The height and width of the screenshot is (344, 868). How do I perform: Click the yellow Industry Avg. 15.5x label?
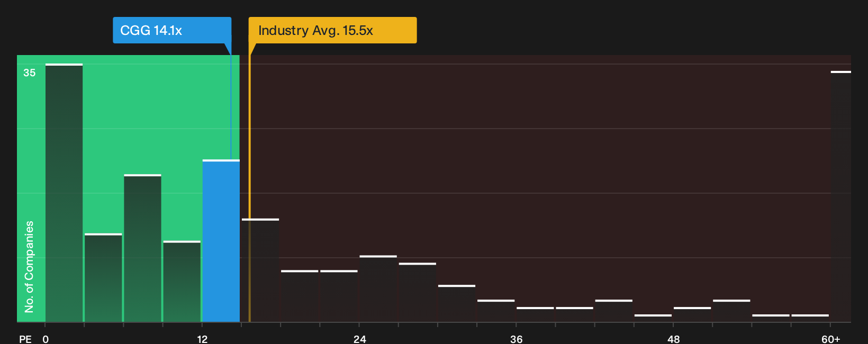pyautogui.click(x=332, y=30)
